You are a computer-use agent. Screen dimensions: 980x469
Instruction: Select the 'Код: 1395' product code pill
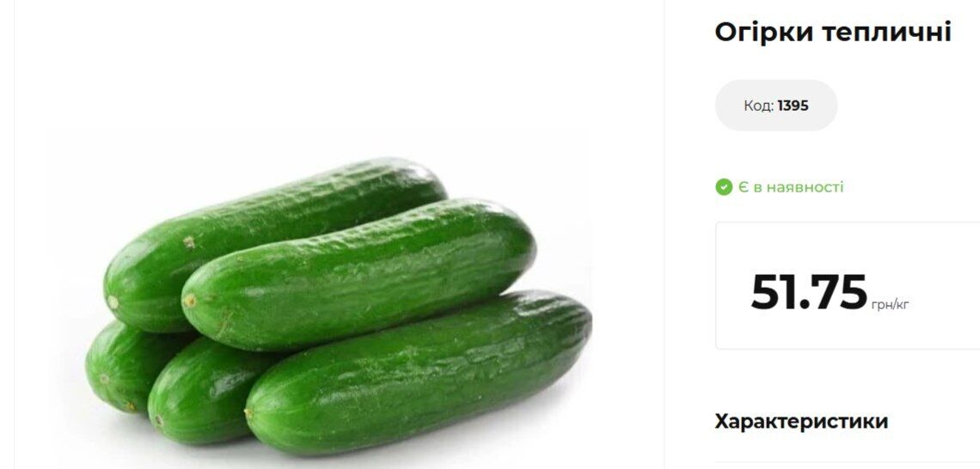click(x=775, y=106)
